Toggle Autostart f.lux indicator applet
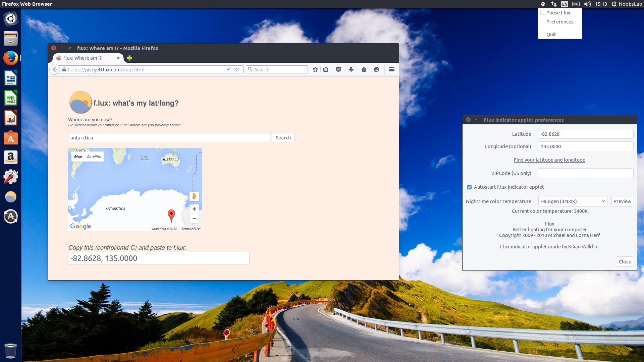The height and width of the screenshot is (362, 644). [x=469, y=187]
